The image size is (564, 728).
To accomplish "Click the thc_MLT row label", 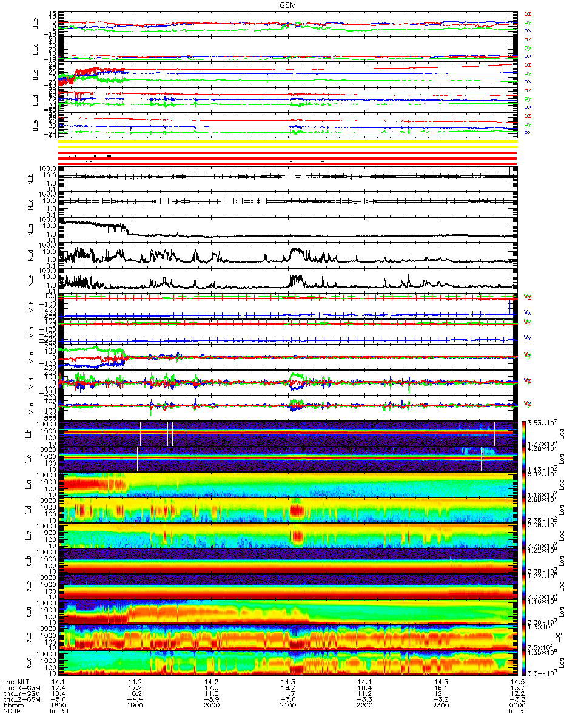I will (16, 682).
